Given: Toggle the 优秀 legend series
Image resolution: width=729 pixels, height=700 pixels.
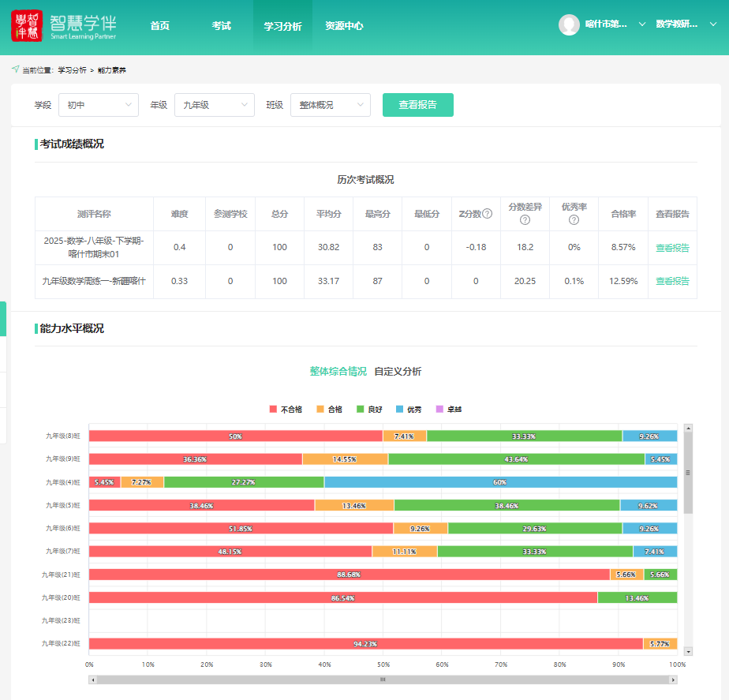Looking at the screenshot, I should point(409,410).
